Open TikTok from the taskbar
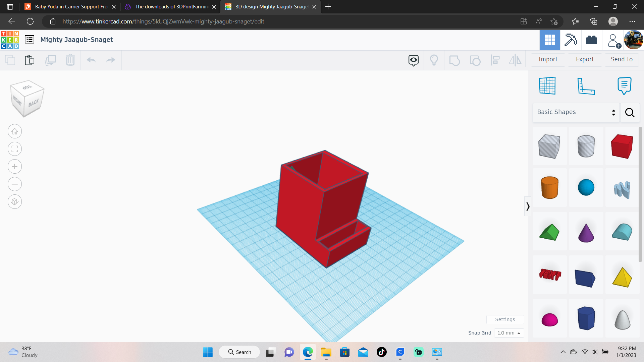The height and width of the screenshot is (362, 644). click(x=381, y=352)
